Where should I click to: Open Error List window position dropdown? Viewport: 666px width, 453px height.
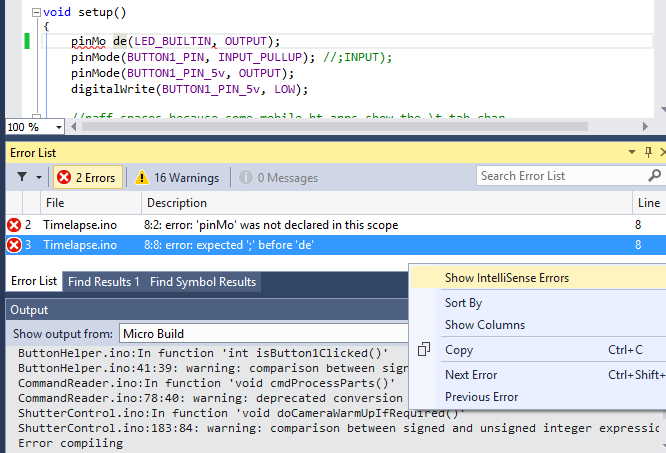click(632, 152)
